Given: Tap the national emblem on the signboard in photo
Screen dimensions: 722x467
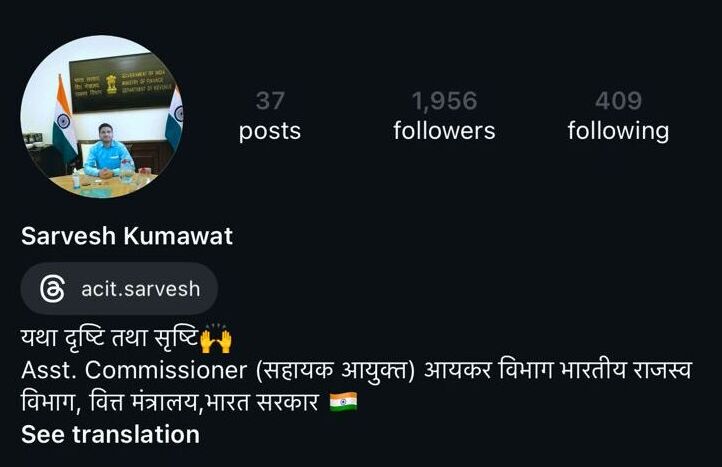Looking at the screenshot, I should click(111, 84).
